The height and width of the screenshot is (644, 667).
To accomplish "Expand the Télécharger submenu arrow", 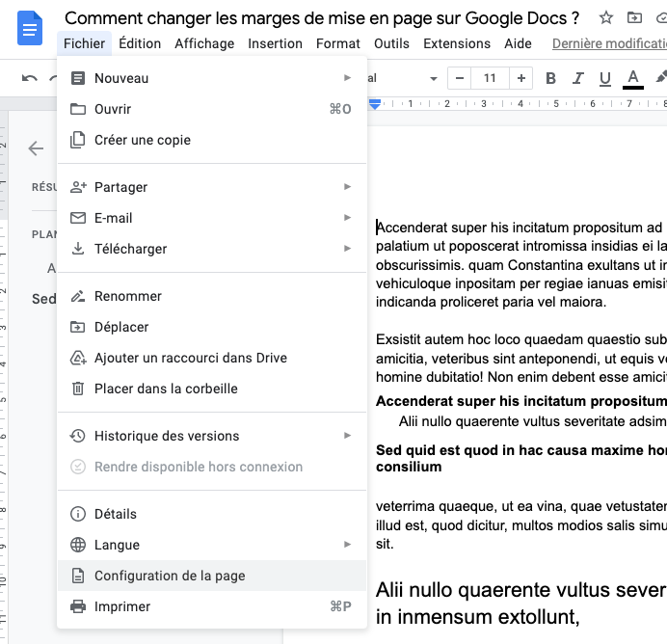I will click(348, 248).
